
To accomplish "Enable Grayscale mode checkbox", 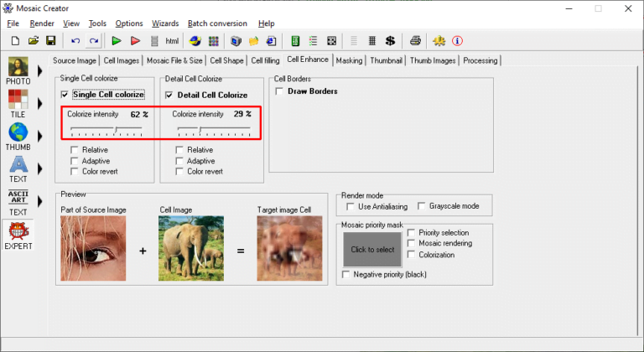I will pyautogui.click(x=422, y=205).
